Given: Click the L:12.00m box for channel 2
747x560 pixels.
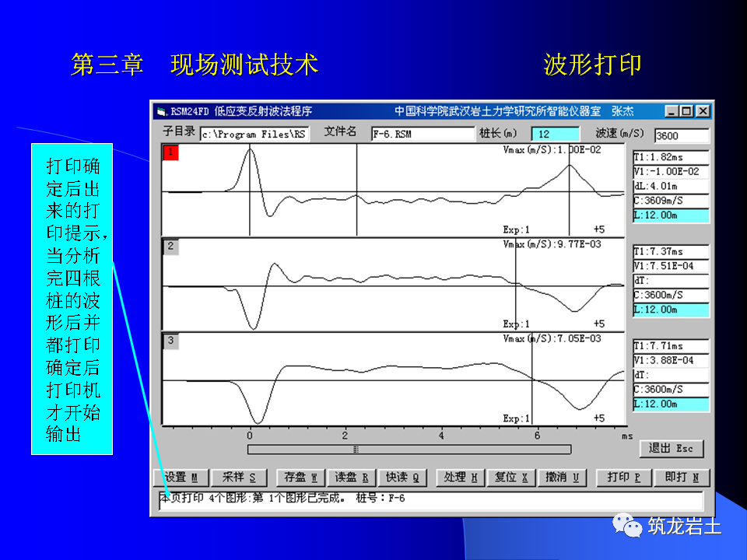Looking at the screenshot, I should (x=671, y=310).
